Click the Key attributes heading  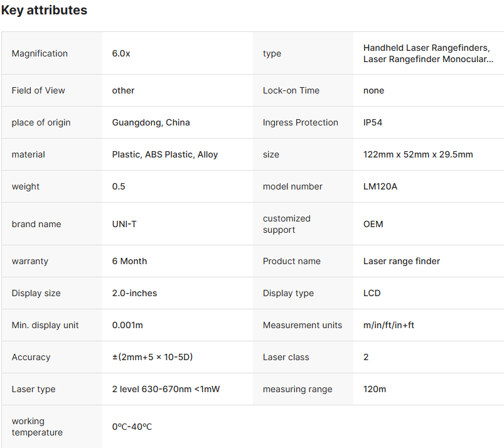tap(44, 11)
